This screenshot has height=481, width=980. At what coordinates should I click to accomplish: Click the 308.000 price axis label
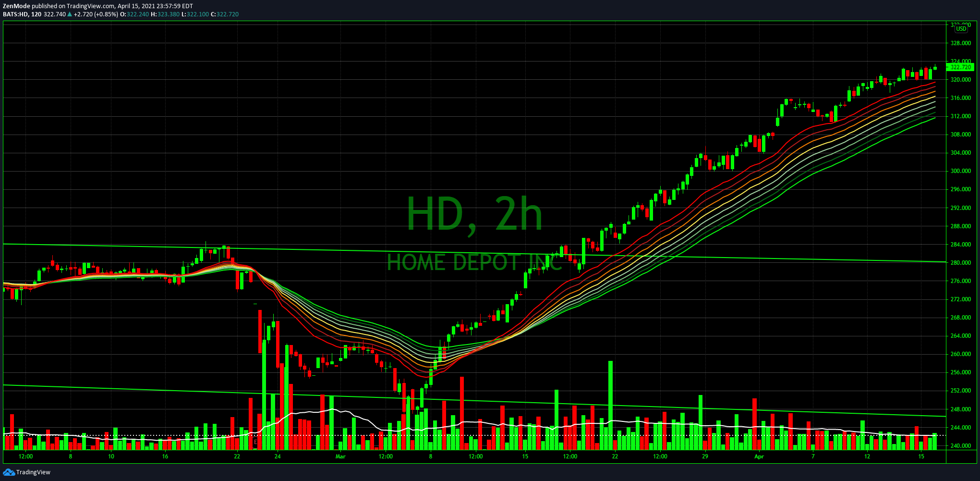pyautogui.click(x=961, y=135)
